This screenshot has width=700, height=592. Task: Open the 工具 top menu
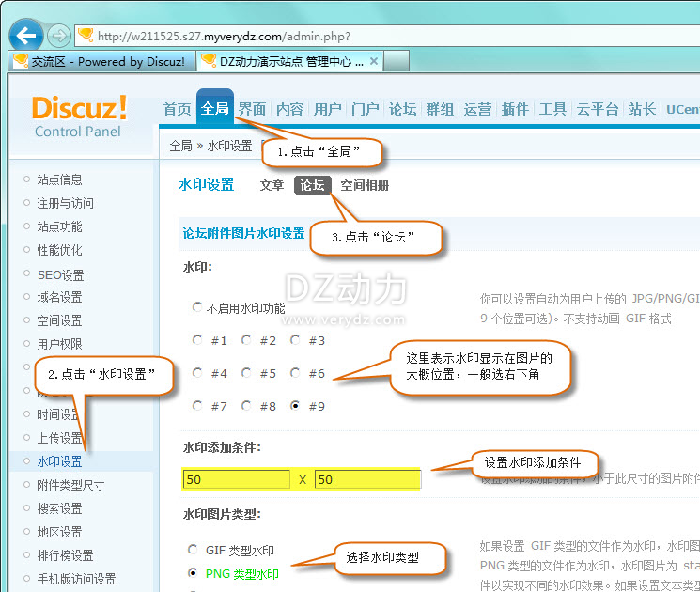[x=552, y=109]
